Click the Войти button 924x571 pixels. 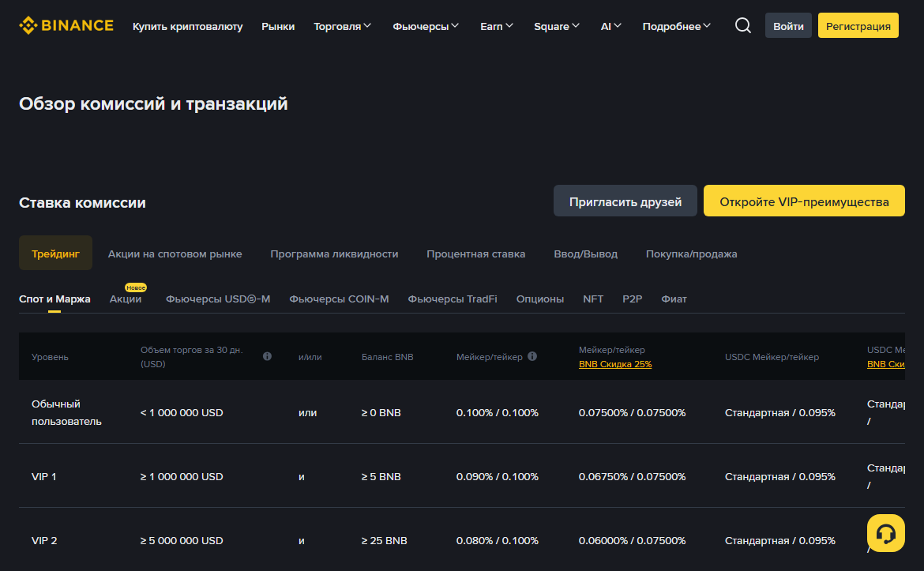[788, 25]
